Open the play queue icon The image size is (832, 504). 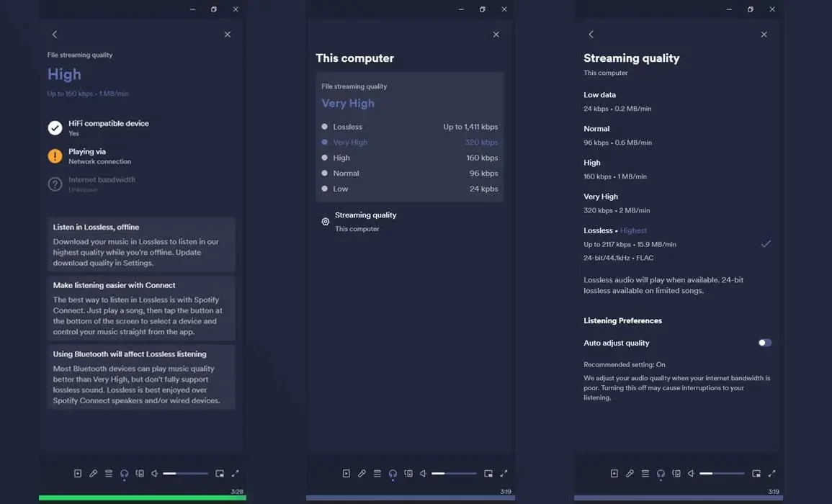point(108,473)
